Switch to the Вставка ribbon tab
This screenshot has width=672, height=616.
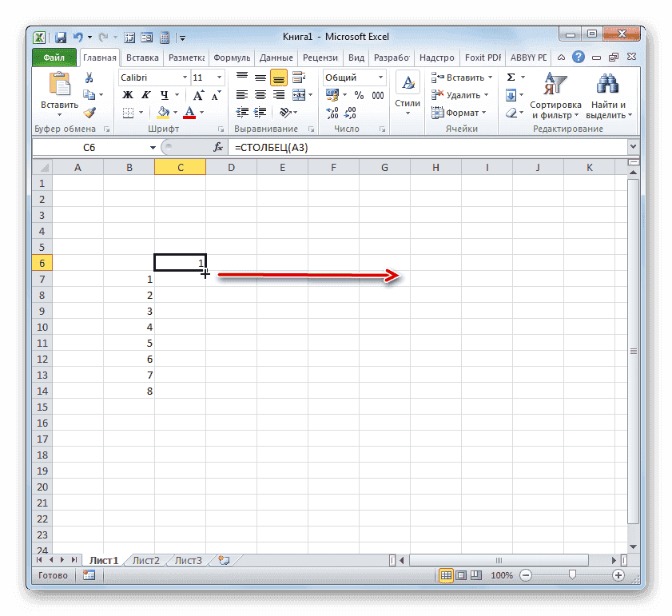[144, 57]
